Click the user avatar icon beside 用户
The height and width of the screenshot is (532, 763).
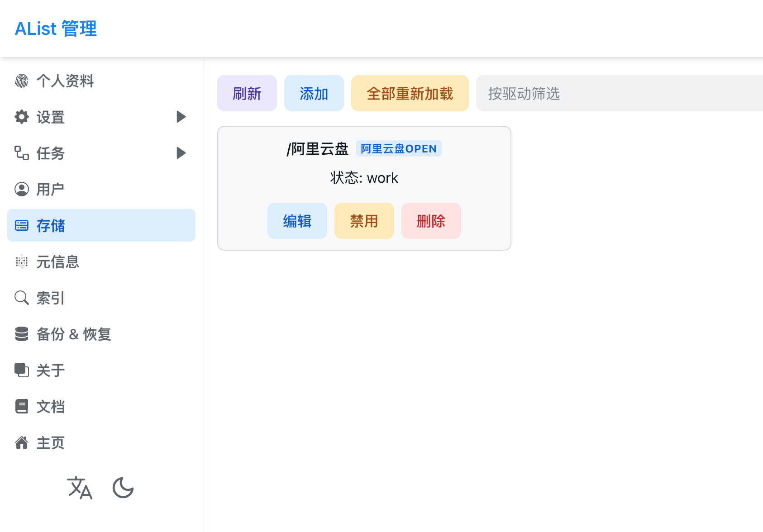(x=22, y=189)
